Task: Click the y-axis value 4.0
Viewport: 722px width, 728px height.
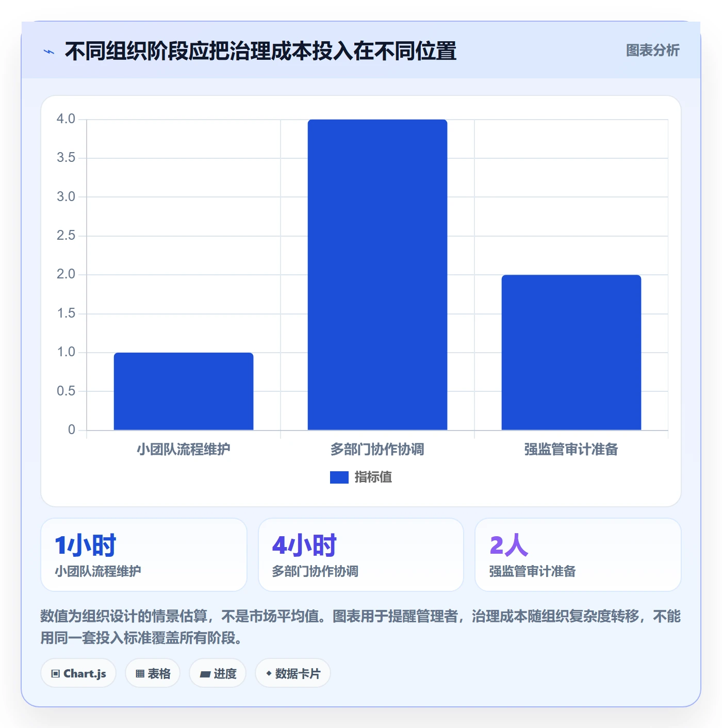Action: pyautogui.click(x=66, y=119)
